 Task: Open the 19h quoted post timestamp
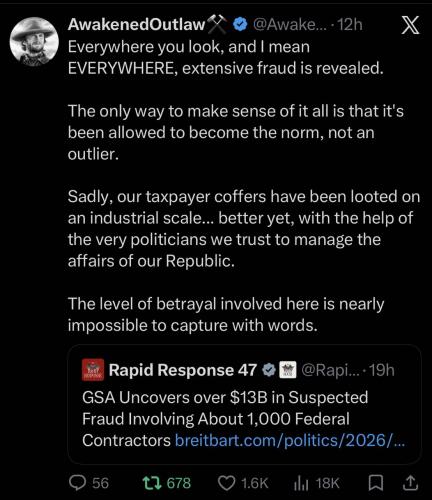click(x=382, y=370)
